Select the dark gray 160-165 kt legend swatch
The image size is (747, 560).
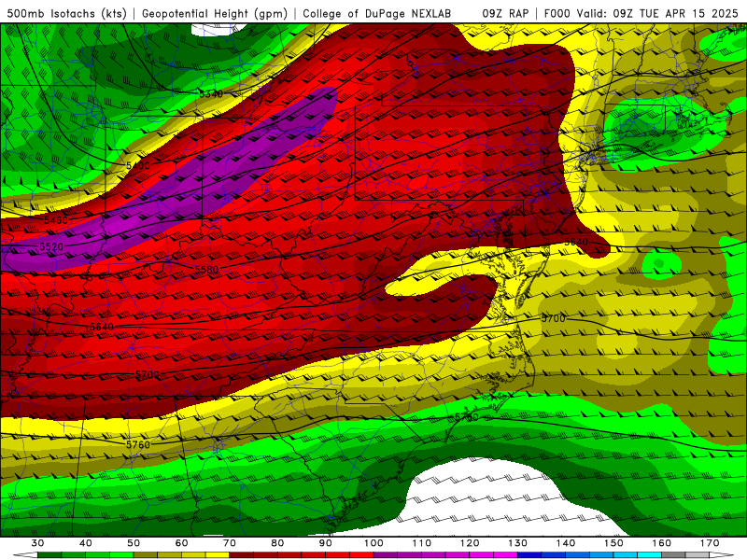[673, 555]
